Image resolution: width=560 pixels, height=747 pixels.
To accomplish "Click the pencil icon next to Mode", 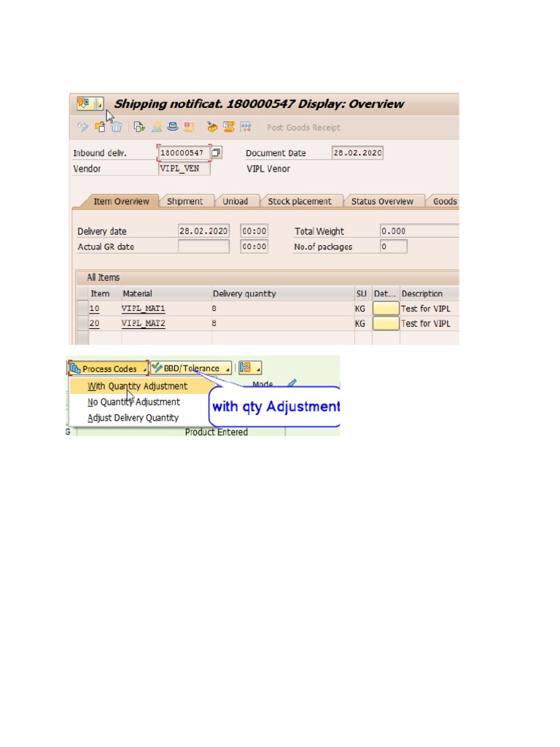I will tap(292, 382).
